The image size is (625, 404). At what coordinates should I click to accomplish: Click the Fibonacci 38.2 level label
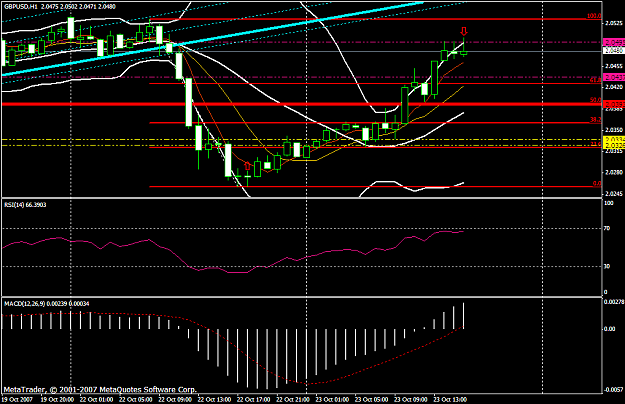pyautogui.click(x=596, y=120)
